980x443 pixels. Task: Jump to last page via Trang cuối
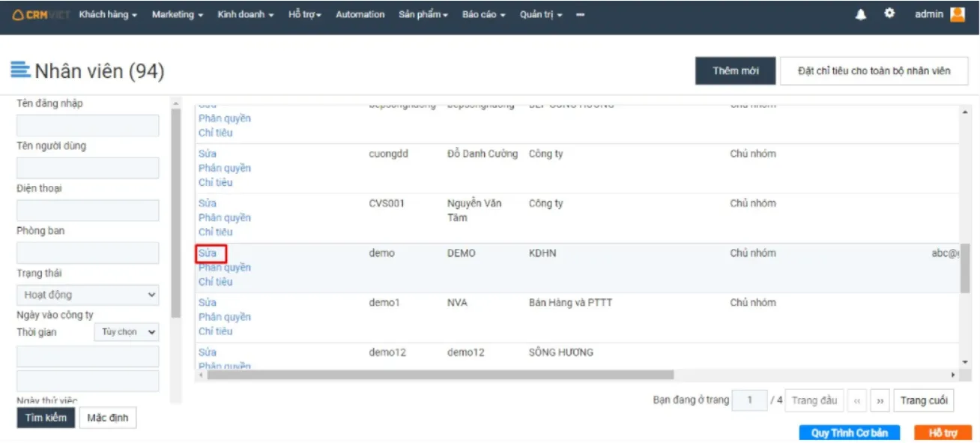tap(924, 401)
